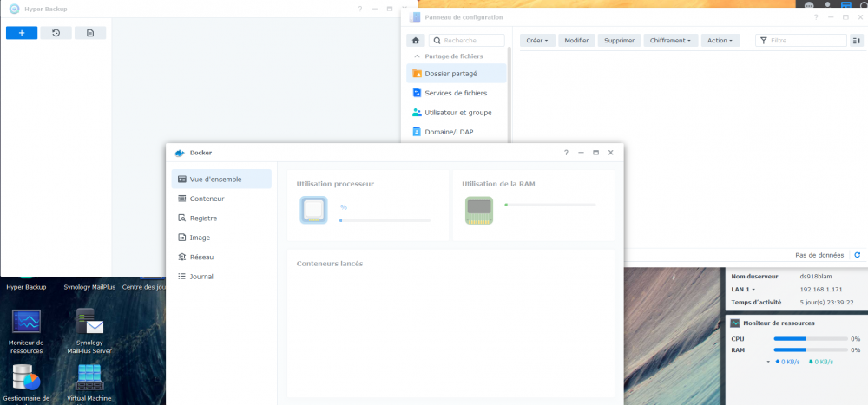
Task: Click the Image sidebar icon
Action: 181,238
